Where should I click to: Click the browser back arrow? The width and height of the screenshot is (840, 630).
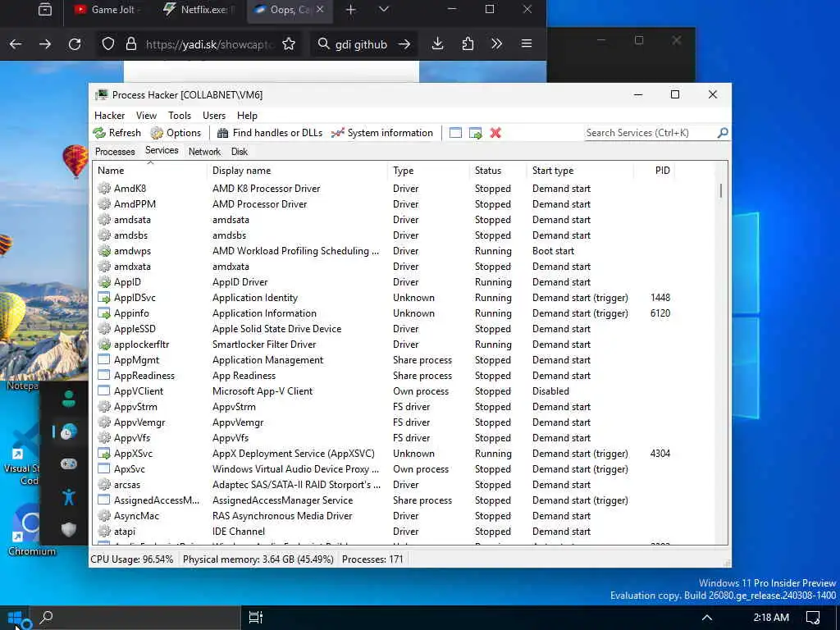[x=16, y=44]
